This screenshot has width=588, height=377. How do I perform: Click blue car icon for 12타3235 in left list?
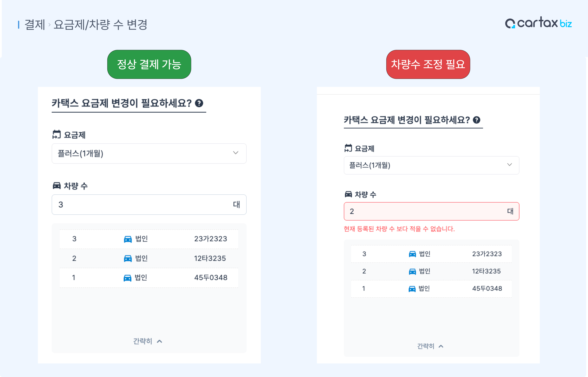coord(128,258)
